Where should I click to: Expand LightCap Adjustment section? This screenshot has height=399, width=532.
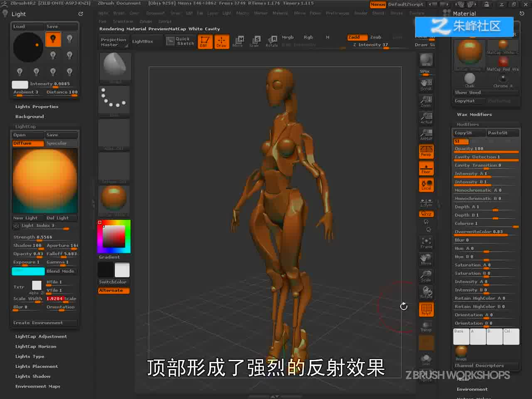pos(41,337)
